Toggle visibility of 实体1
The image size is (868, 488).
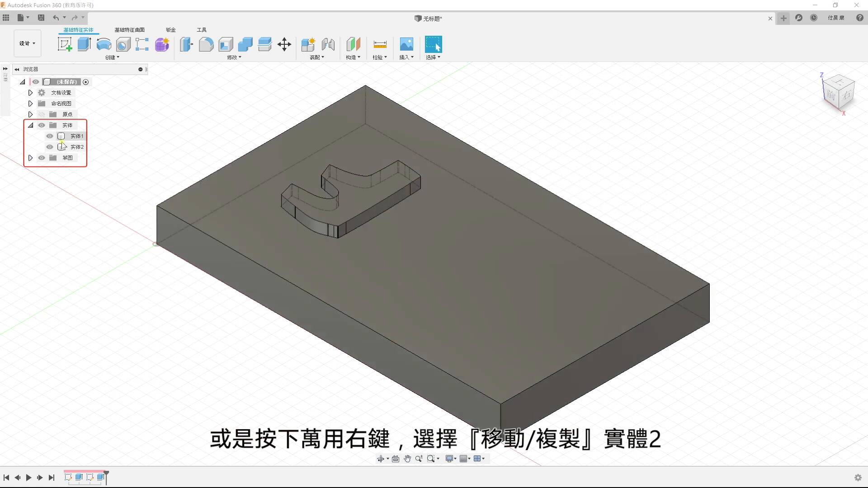[x=50, y=136]
